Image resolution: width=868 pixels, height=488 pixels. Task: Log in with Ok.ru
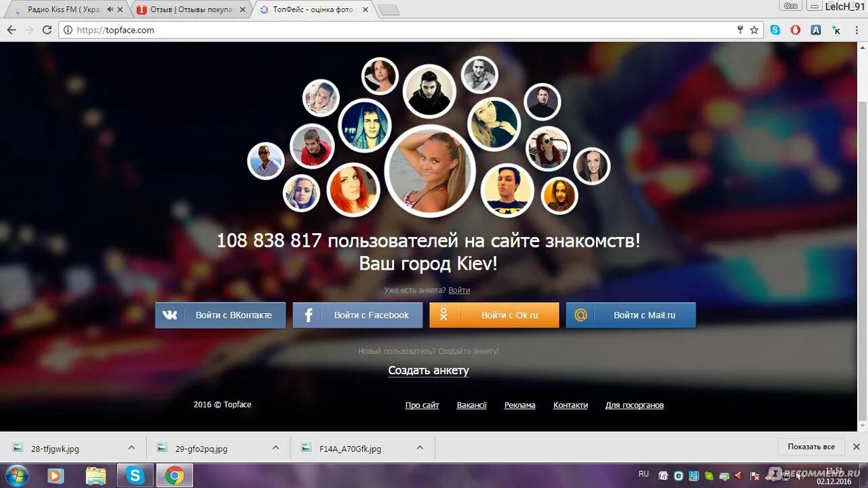click(494, 315)
